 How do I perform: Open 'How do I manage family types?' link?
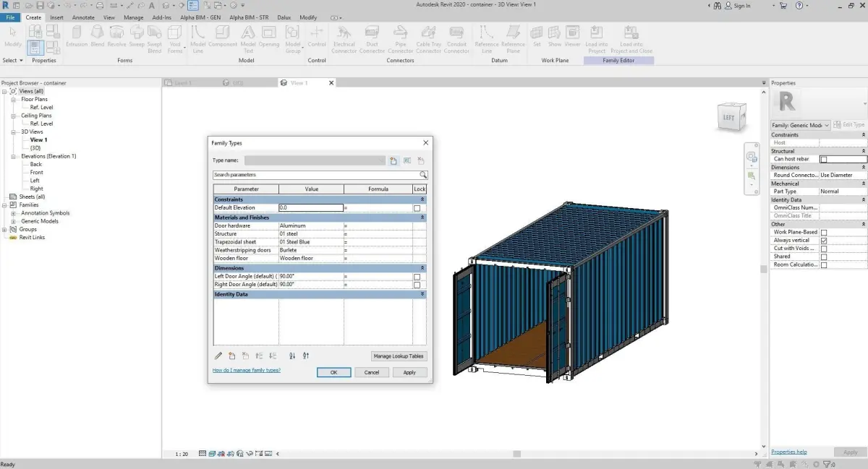[247, 370]
